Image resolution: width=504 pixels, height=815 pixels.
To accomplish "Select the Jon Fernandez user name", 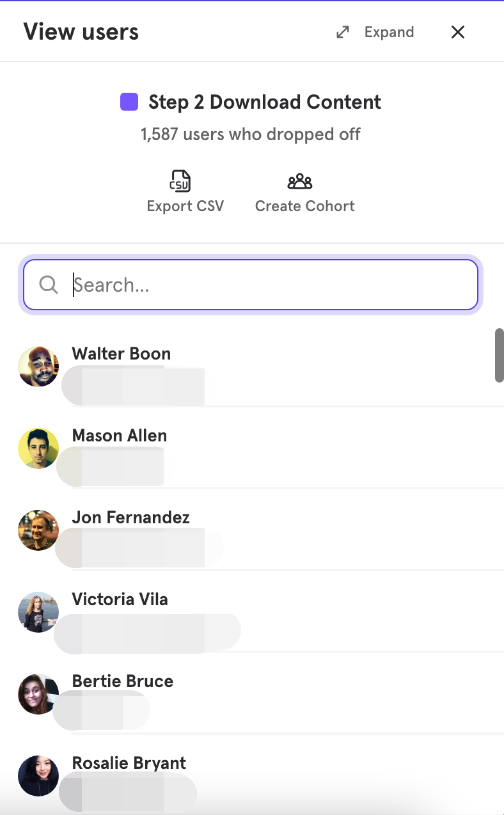I will 131,518.
